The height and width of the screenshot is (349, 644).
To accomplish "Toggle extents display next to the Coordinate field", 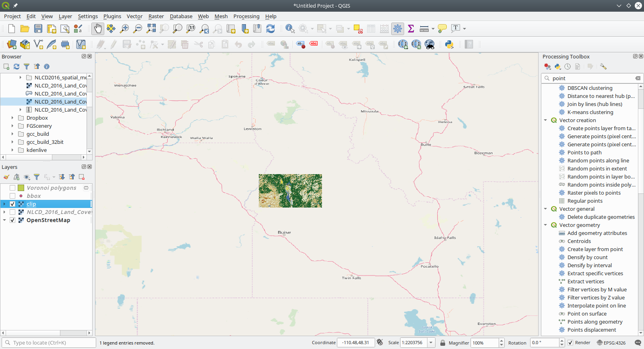I will [x=380, y=343].
